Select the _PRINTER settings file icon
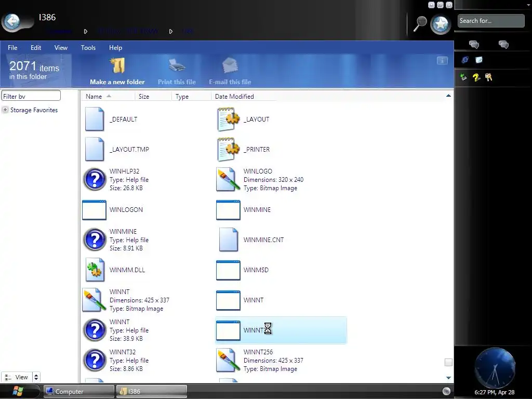Image resolution: width=532 pixels, height=399 pixels. tap(228, 149)
